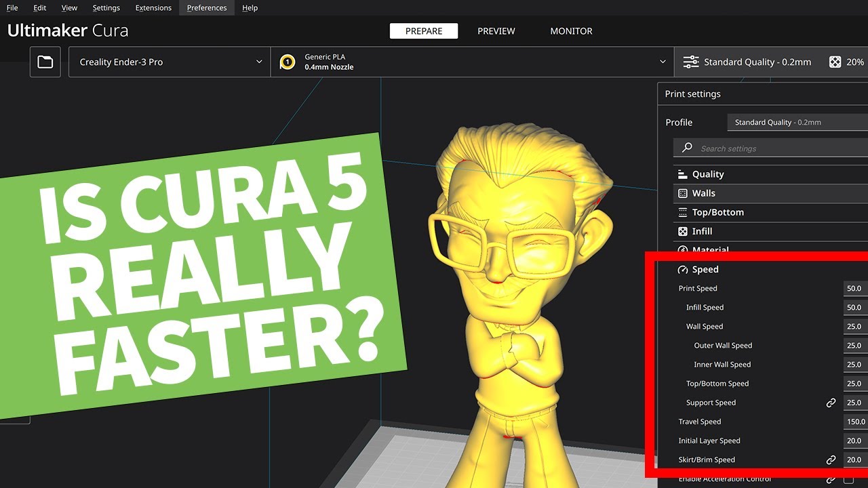Click the Acceleration Control link icon
The height and width of the screenshot is (488, 868).
click(x=831, y=480)
